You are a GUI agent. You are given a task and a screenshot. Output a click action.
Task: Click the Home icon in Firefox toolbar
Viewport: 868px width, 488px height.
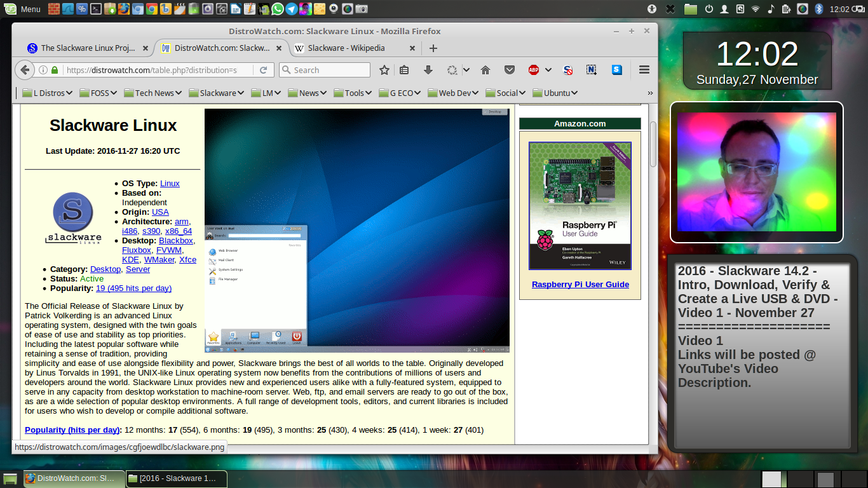[x=486, y=70]
